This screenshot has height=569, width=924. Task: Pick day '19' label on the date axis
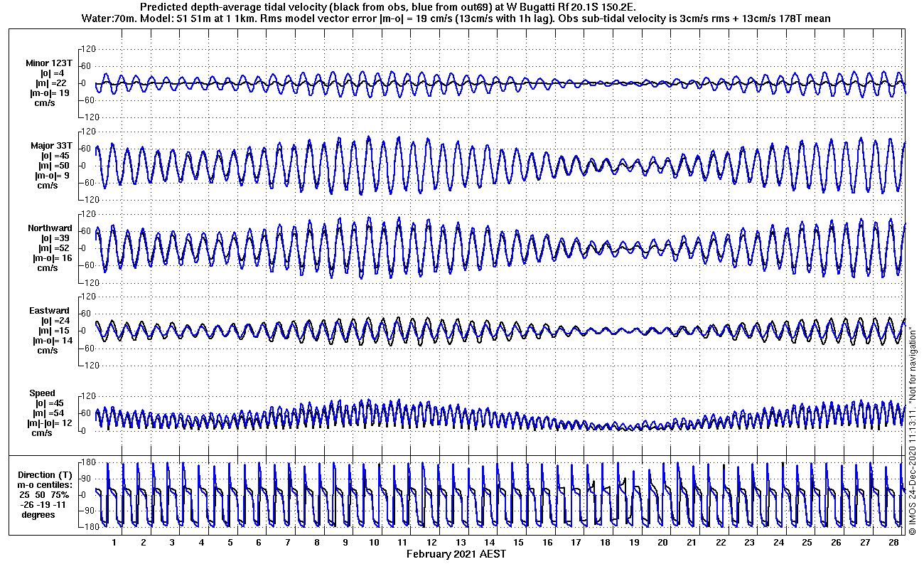tap(634, 543)
